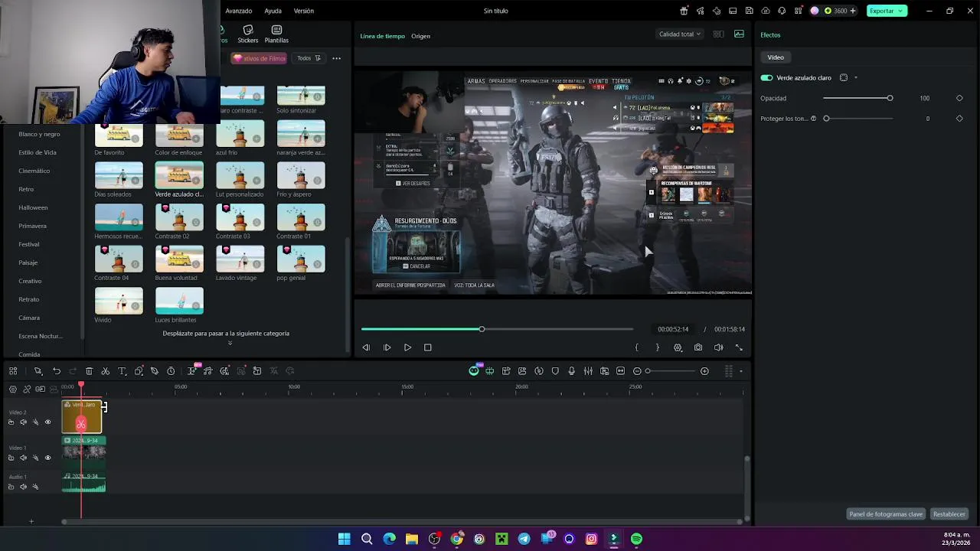Image resolution: width=980 pixels, height=551 pixels.
Task: Open the Todos filter dropdown
Action: click(x=309, y=58)
